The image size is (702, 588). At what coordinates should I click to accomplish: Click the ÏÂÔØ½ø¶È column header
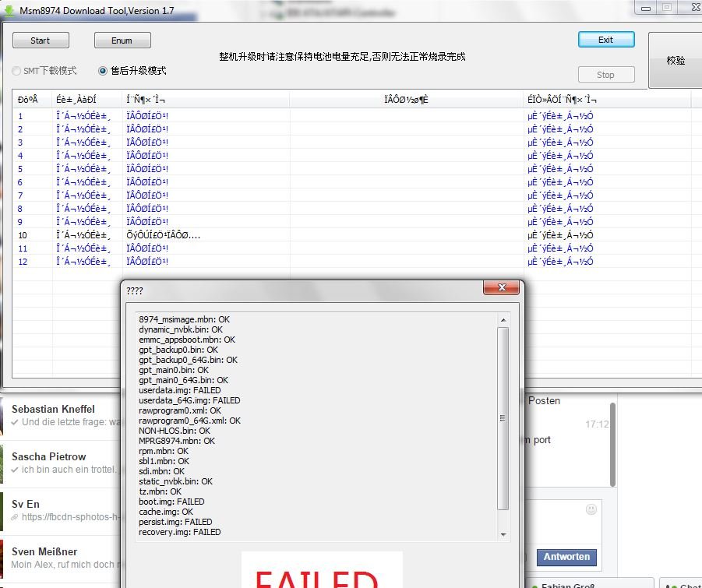click(x=406, y=100)
